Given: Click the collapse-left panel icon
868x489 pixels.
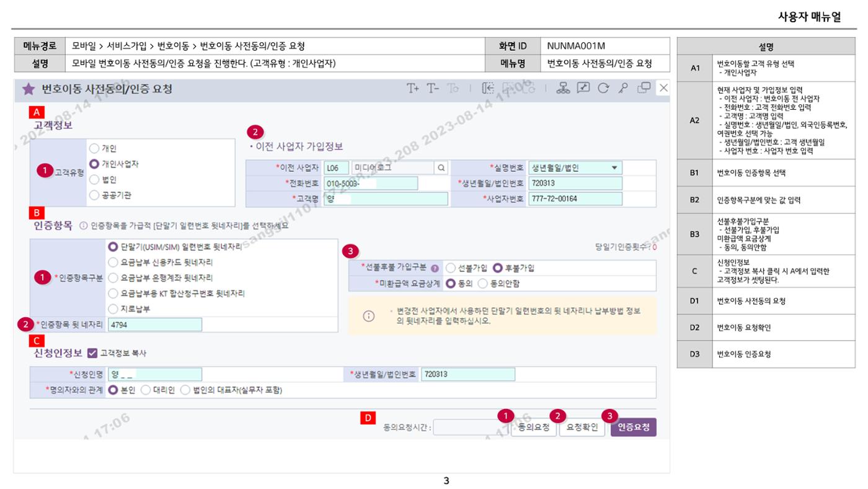Looking at the screenshot, I should pyautogui.click(x=488, y=88).
